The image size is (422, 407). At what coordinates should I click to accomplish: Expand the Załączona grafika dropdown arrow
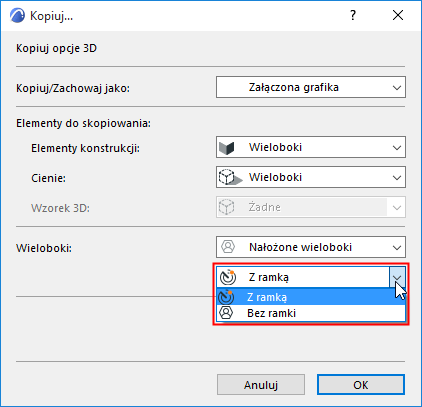click(x=397, y=88)
